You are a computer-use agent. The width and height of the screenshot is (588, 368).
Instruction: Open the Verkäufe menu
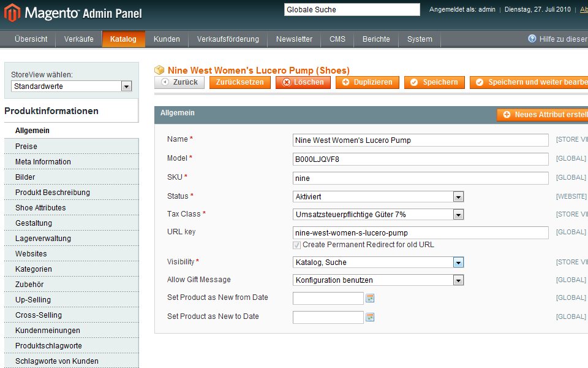point(79,39)
